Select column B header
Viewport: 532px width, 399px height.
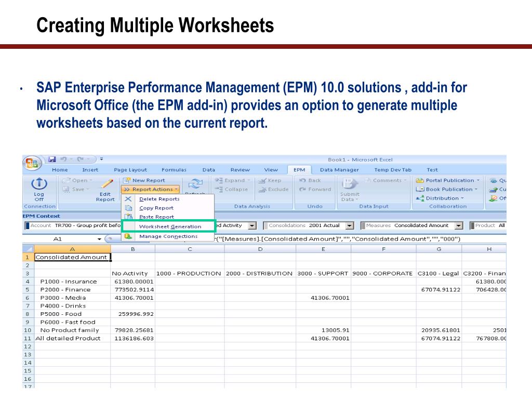[x=132, y=249]
